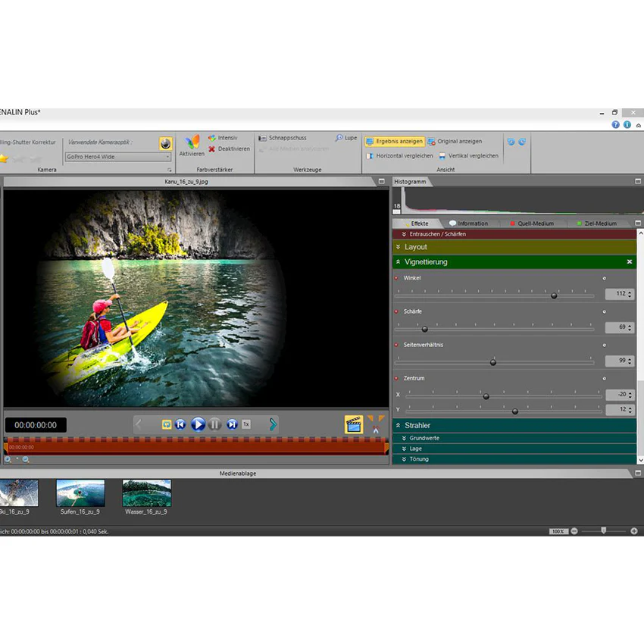Click the yellow clapperboard icon
Image resolution: width=644 pixels, height=644 pixels.
coord(354,424)
